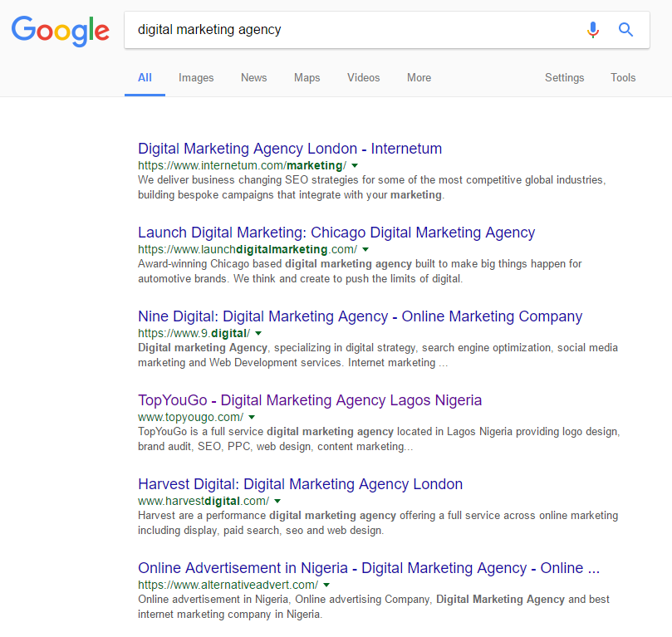Viewport: 672px width, 637px height.
Task: Open the Maps tab
Action: pyautogui.click(x=307, y=77)
